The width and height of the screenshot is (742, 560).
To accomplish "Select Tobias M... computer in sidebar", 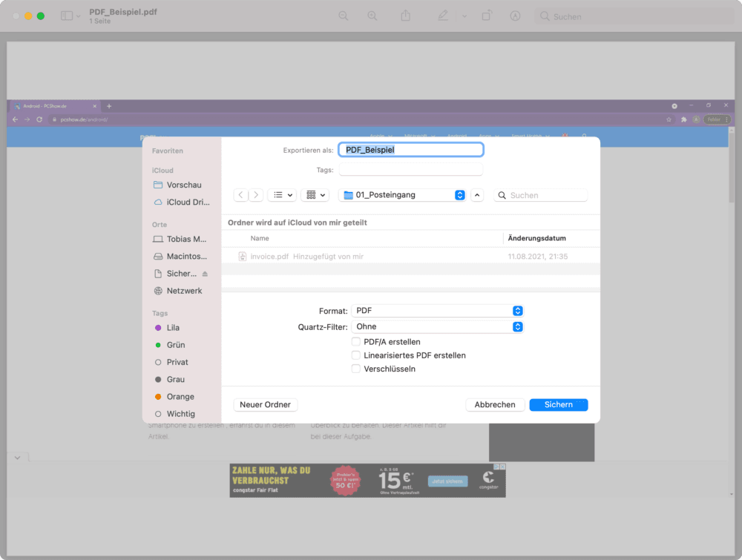I will (x=180, y=240).
